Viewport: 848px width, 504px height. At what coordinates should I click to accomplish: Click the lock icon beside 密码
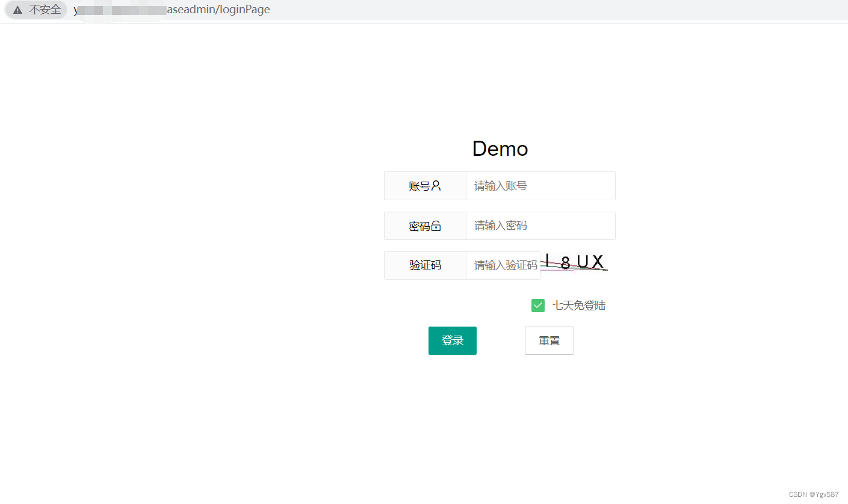436,226
